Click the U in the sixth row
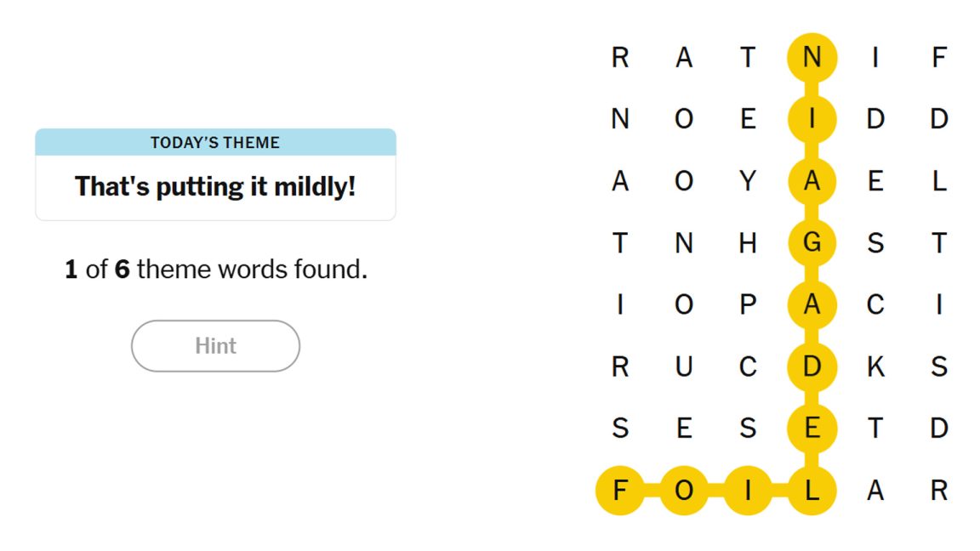The width and height of the screenshot is (980, 551). (x=685, y=366)
